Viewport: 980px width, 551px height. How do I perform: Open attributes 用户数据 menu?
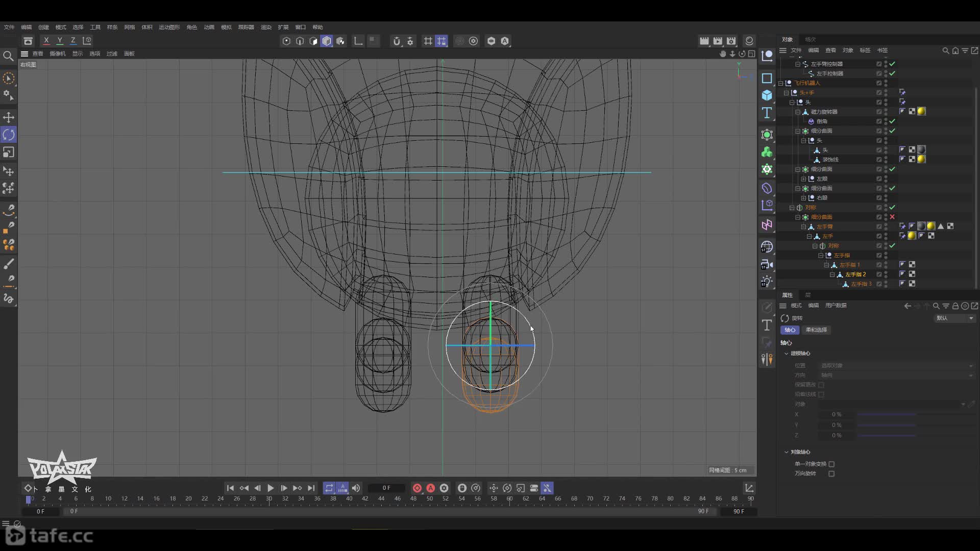click(x=836, y=306)
